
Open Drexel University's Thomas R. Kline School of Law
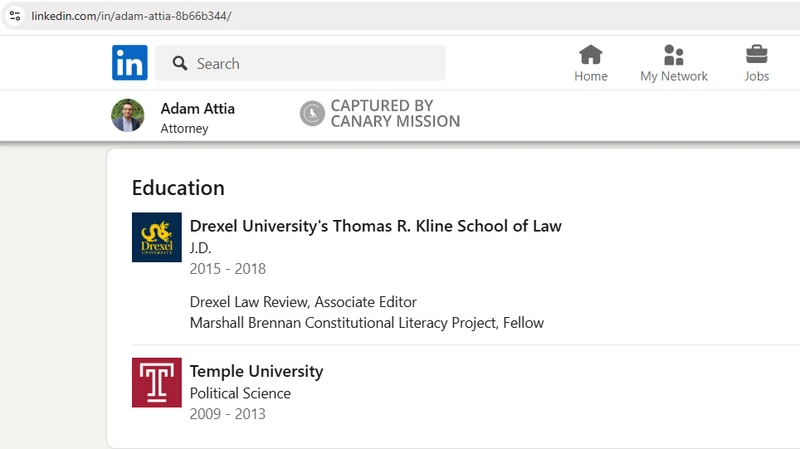point(376,226)
